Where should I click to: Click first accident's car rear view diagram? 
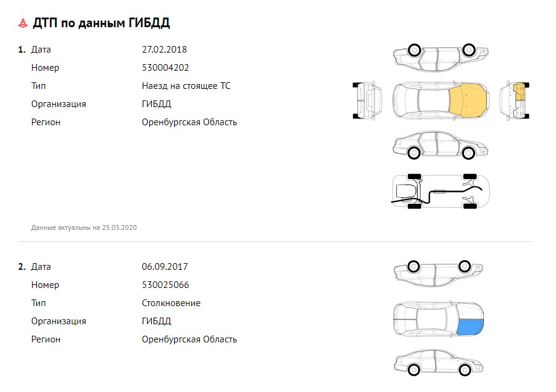[x=367, y=100]
